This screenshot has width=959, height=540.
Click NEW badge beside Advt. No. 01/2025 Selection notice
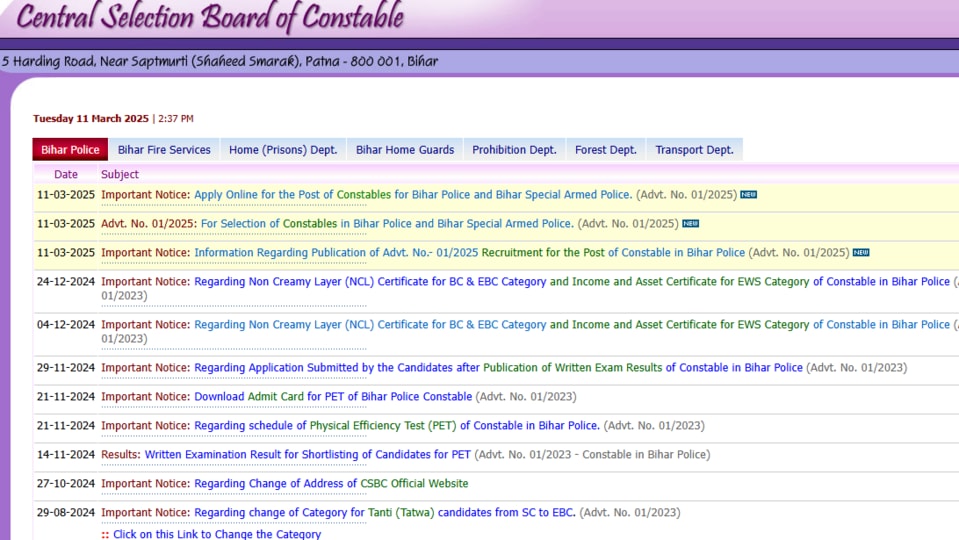691,224
